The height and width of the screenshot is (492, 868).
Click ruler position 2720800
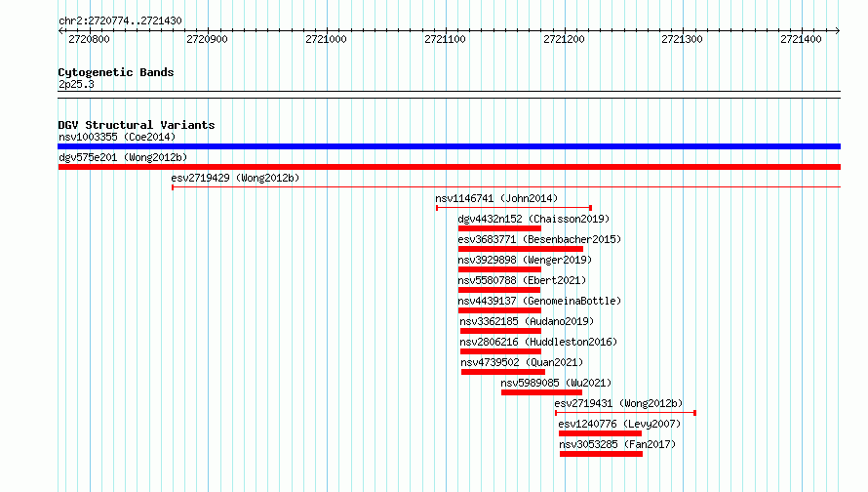[x=89, y=39]
